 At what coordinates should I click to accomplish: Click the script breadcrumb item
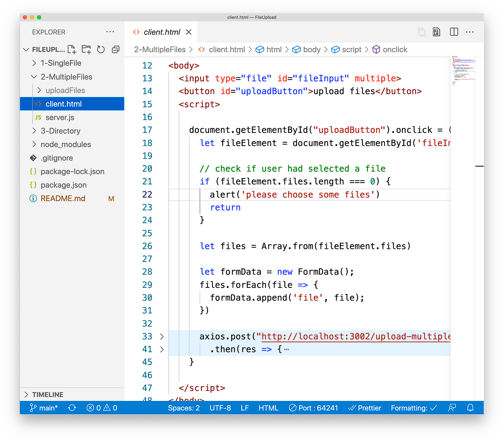click(346, 50)
